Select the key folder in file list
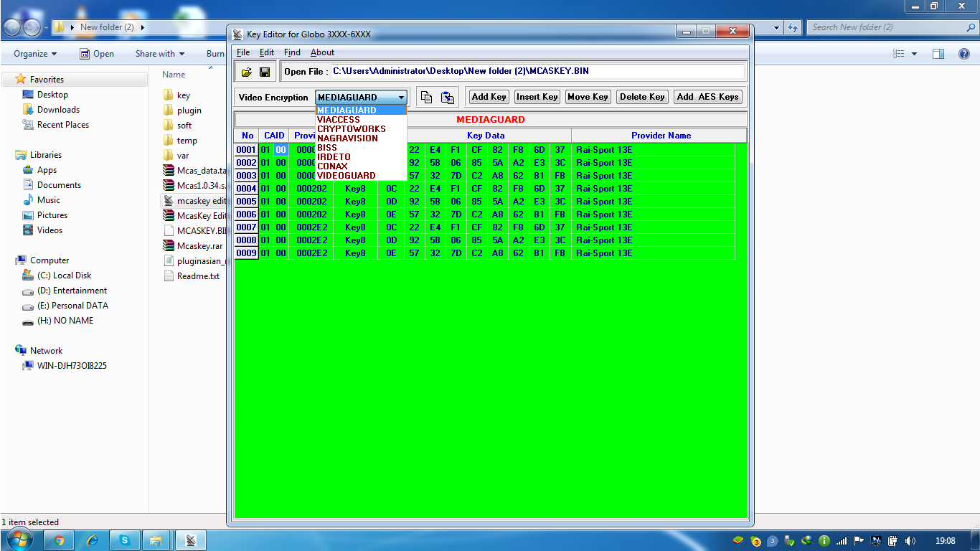Viewport: 980px width, 551px height. point(184,95)
